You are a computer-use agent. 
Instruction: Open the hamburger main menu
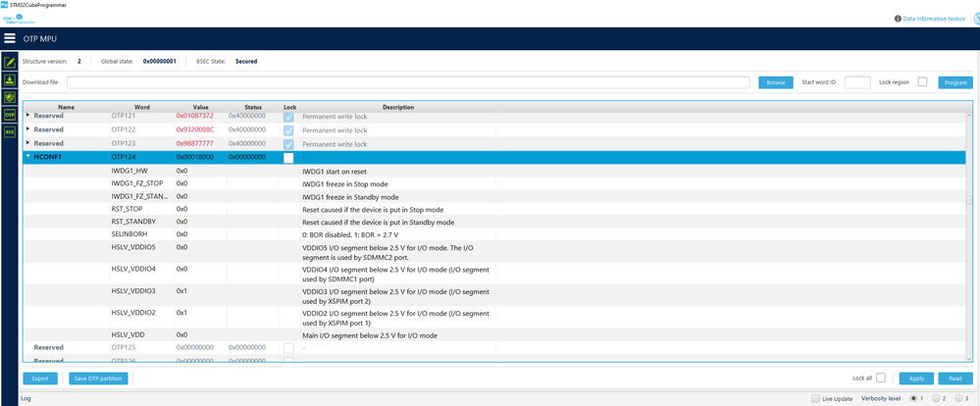[10, 38]
